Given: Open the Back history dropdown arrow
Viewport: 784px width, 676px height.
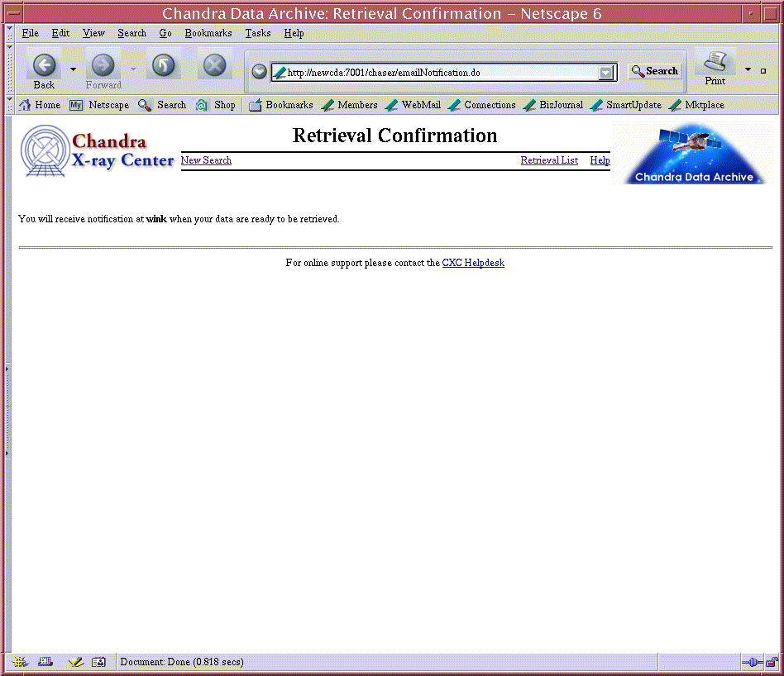Looking at the screenshot, I should click(x=73, y=69).
